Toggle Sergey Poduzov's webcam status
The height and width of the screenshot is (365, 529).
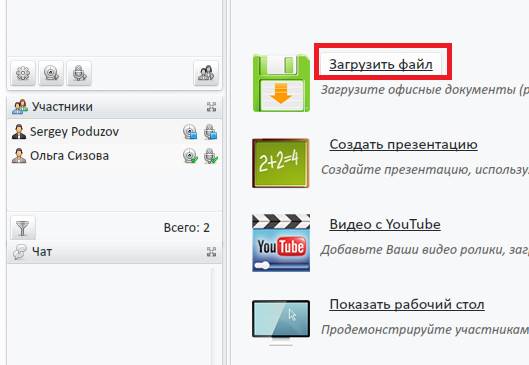point(190,132)
